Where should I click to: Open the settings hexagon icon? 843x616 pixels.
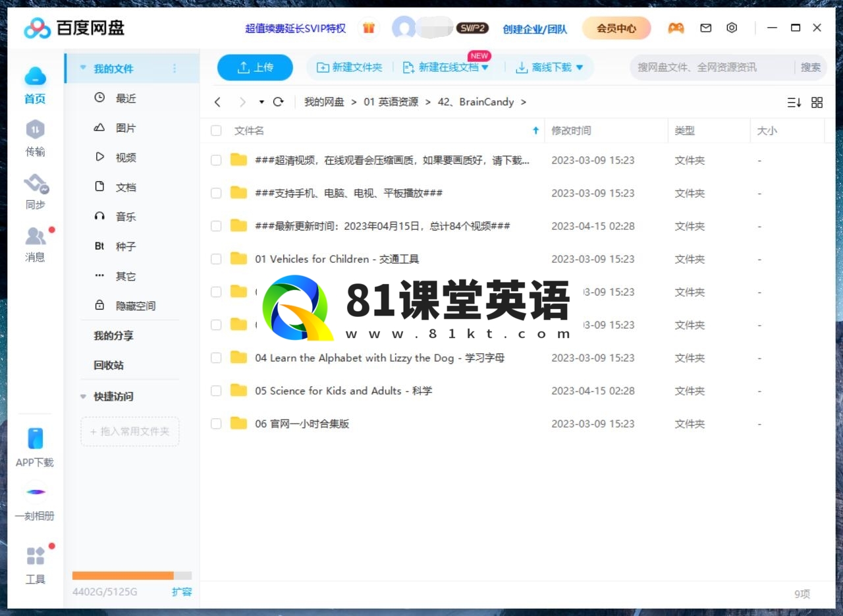pos(732,28)
